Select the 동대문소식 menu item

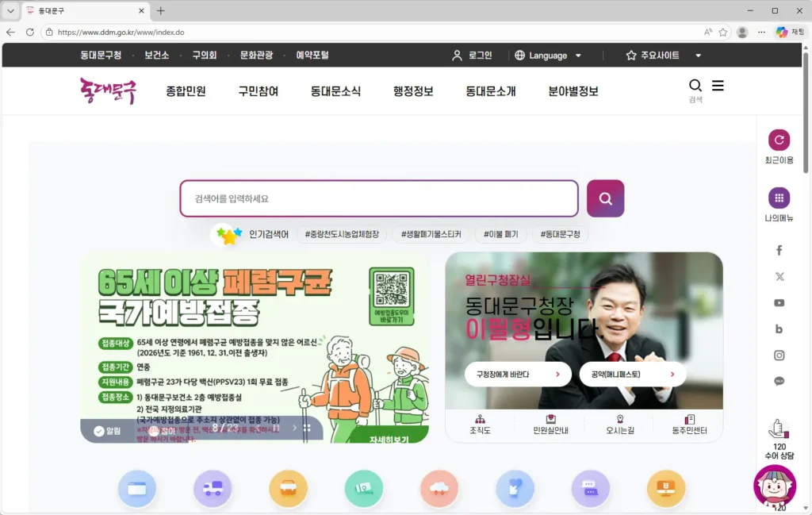(335, 91)
